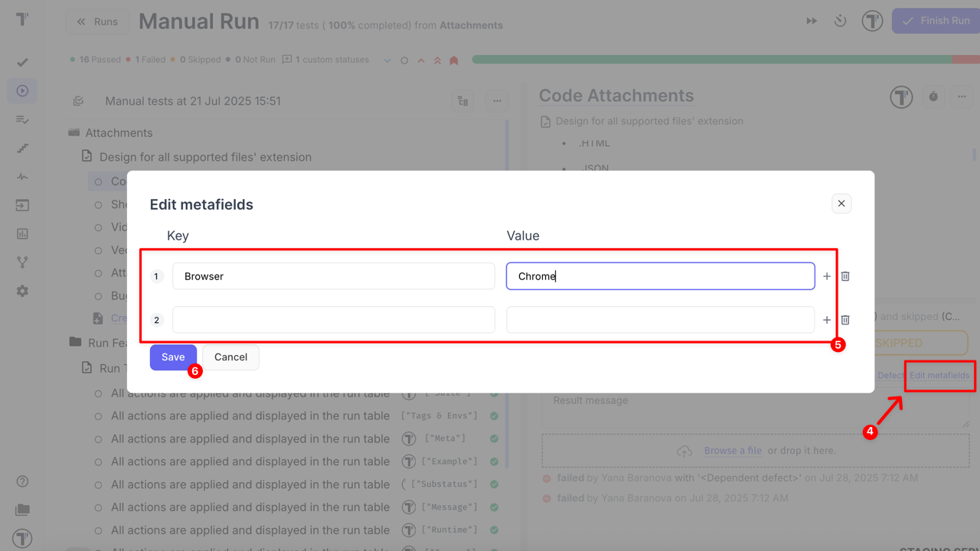Click the trash icon on empty row 2
This screenshot has height=551, width=980.
845,320
